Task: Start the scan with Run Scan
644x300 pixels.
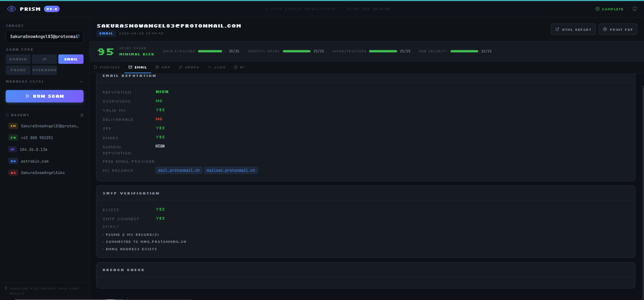Action: (x=45, y=96)
